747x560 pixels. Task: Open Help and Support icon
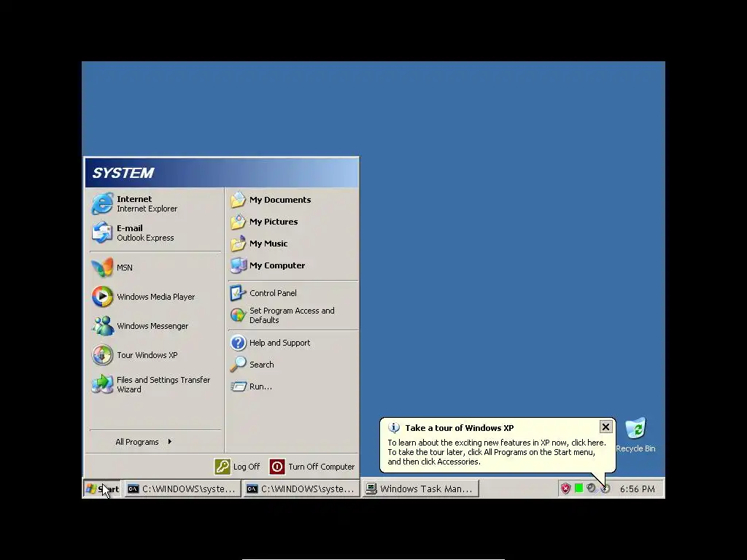pyautogui.click(x=239, y=343)
